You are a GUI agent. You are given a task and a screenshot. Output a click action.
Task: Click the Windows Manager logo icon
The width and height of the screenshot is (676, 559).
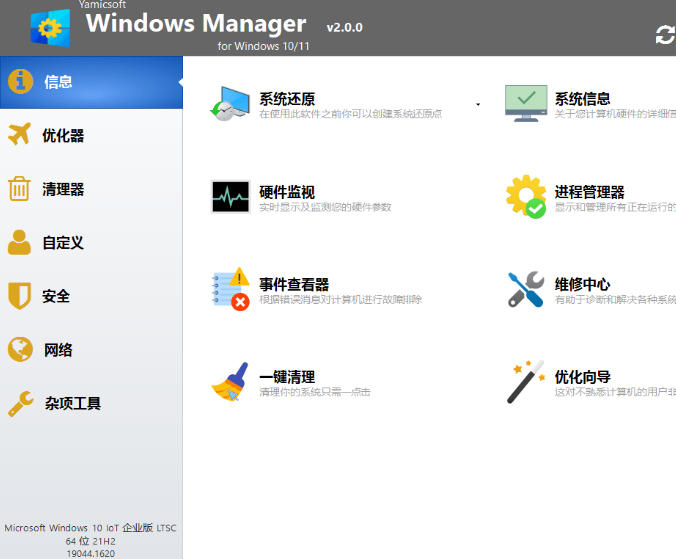[x=50, y=28]
